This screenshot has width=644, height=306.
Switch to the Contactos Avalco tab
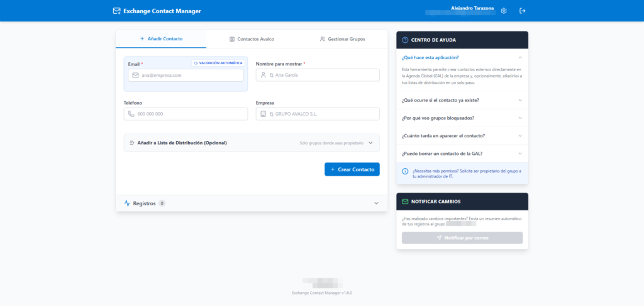[x=252, y=39]
